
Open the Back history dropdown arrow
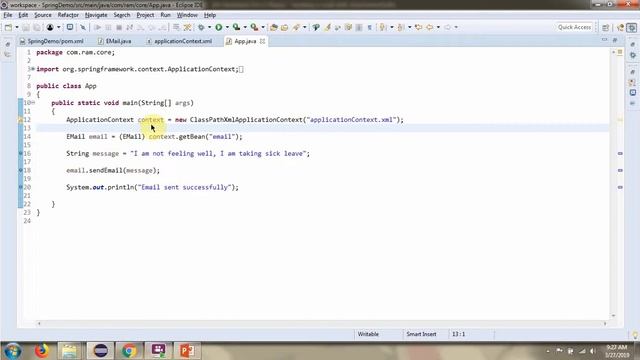coord(438,27)
